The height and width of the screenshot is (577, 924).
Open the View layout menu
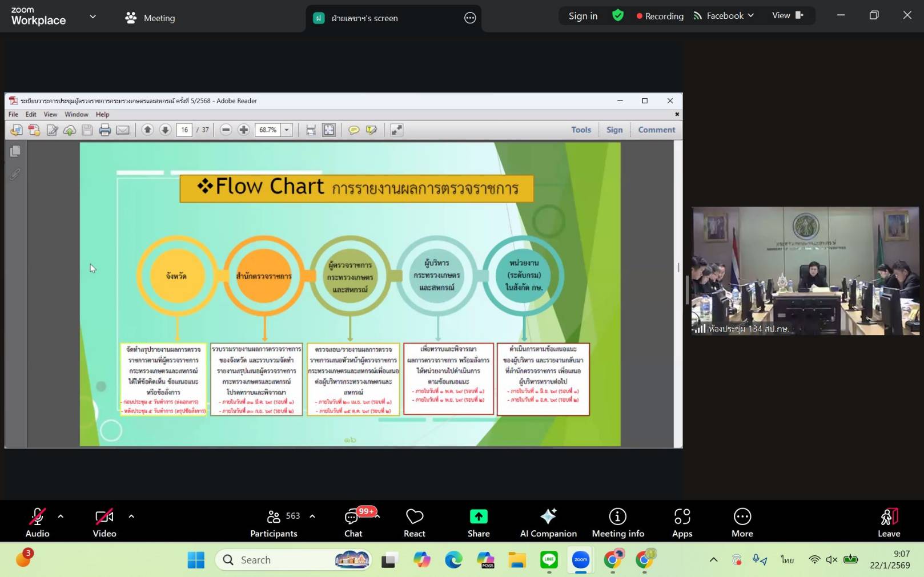788,15
